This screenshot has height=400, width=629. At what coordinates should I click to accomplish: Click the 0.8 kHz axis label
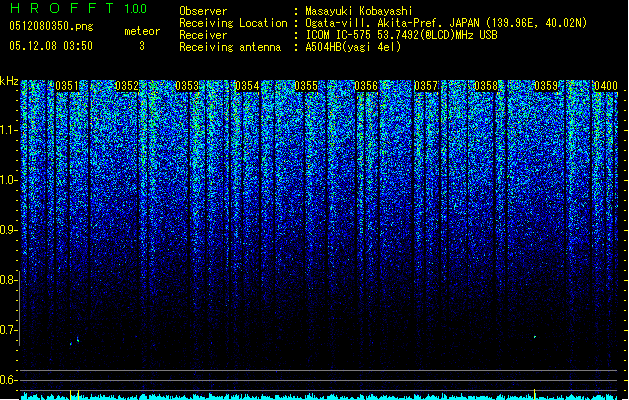[8, 280]
